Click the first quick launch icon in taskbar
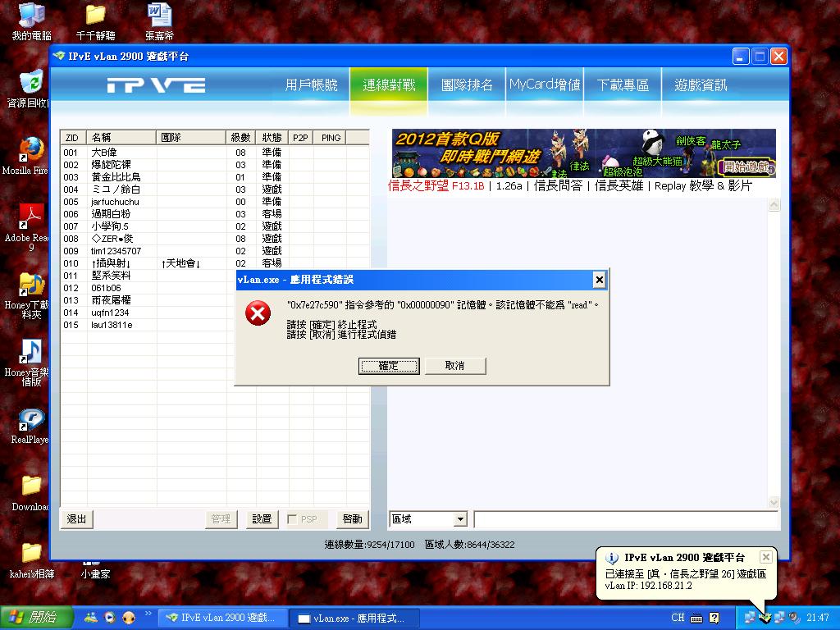840x630 pixels. click(x=91, y=618)
